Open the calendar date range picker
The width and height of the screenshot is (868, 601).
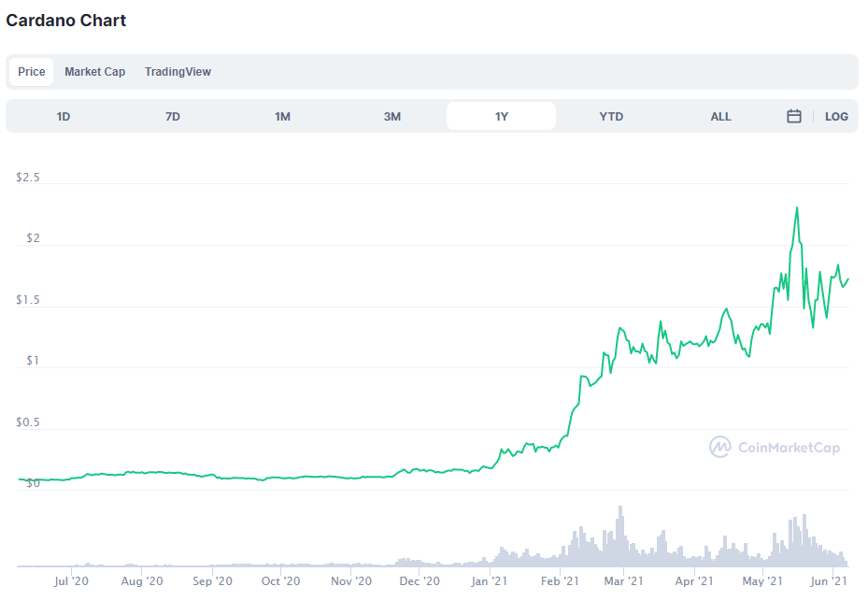[794, 116]
